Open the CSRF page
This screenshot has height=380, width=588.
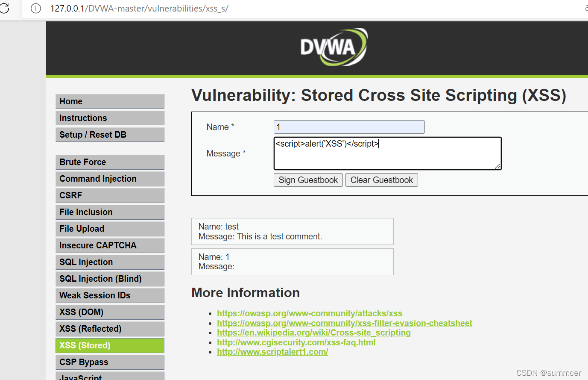pos(110,195)
